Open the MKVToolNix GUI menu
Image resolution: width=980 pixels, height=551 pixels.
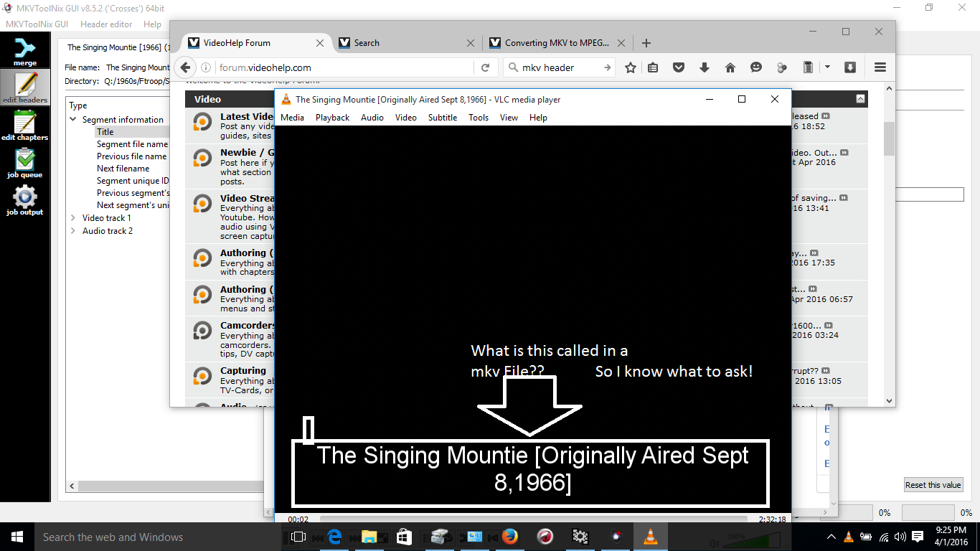pyautogui.click(x=37, y=24)
